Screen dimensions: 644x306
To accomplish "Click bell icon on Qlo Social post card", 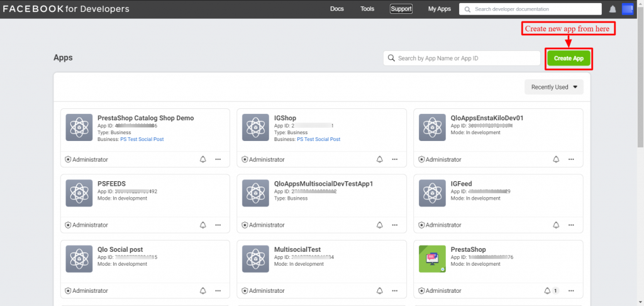I will tap(203, 291).
